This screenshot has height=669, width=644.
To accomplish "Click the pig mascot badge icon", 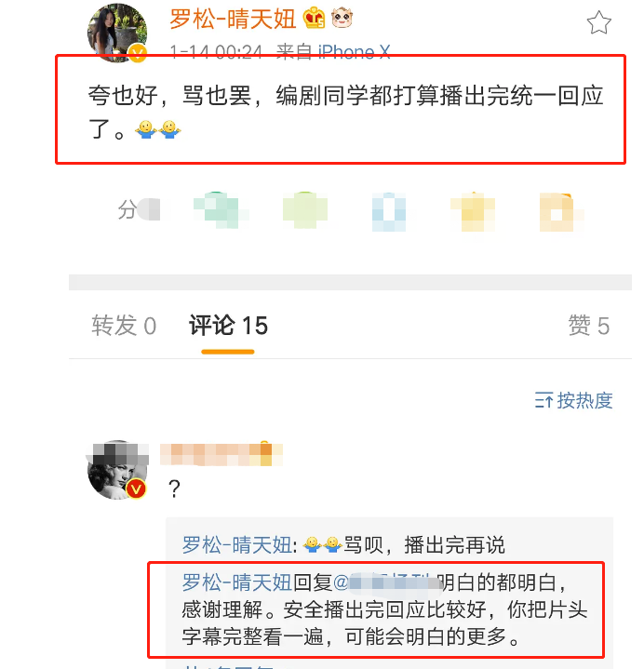I will (x=342, y=19).
